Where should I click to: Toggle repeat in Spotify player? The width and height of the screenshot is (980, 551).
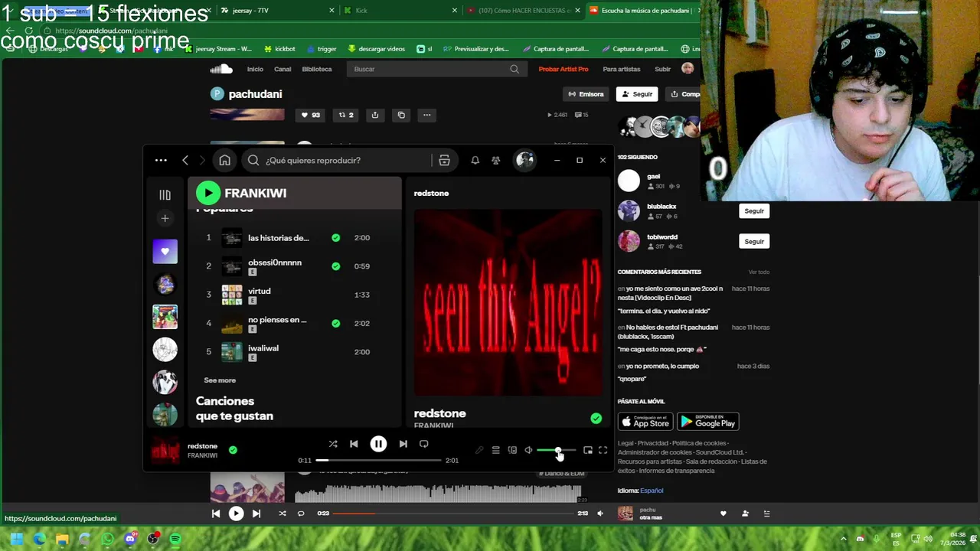(423, 444)
